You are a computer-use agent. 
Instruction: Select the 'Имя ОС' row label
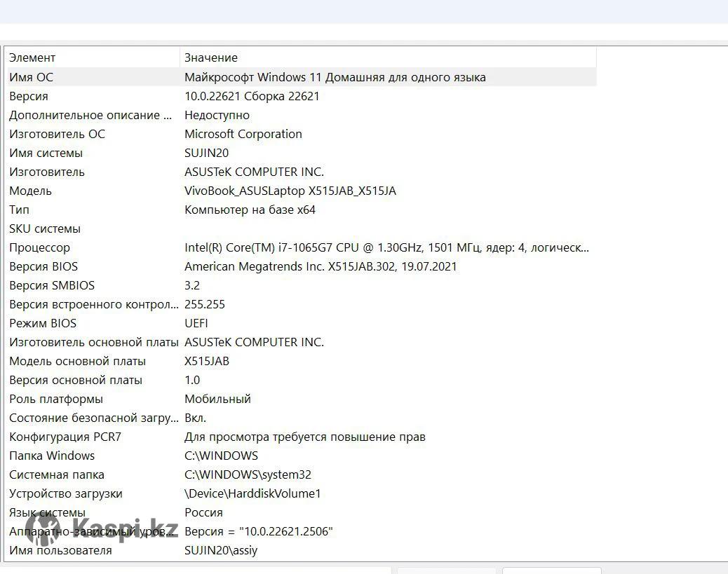point(31,77)
